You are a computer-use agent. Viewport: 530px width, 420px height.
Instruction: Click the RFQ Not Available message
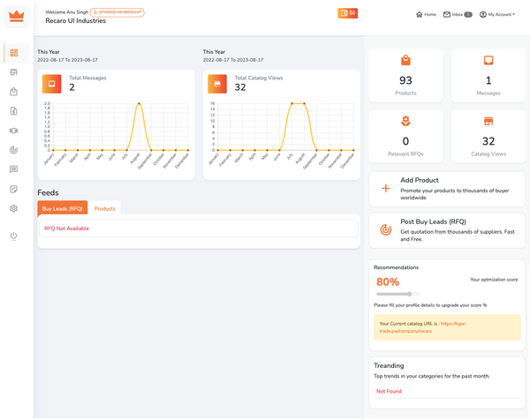(x=66, y=229)
